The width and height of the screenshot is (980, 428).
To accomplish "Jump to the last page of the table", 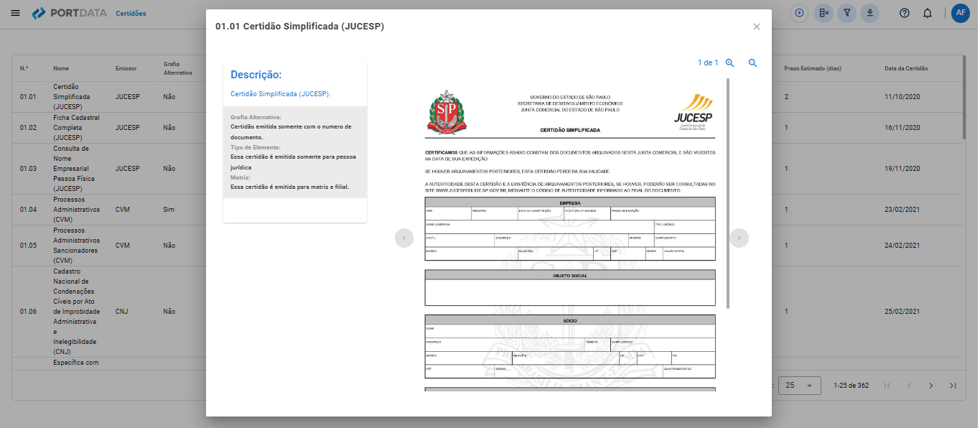I will pos(953,386).
